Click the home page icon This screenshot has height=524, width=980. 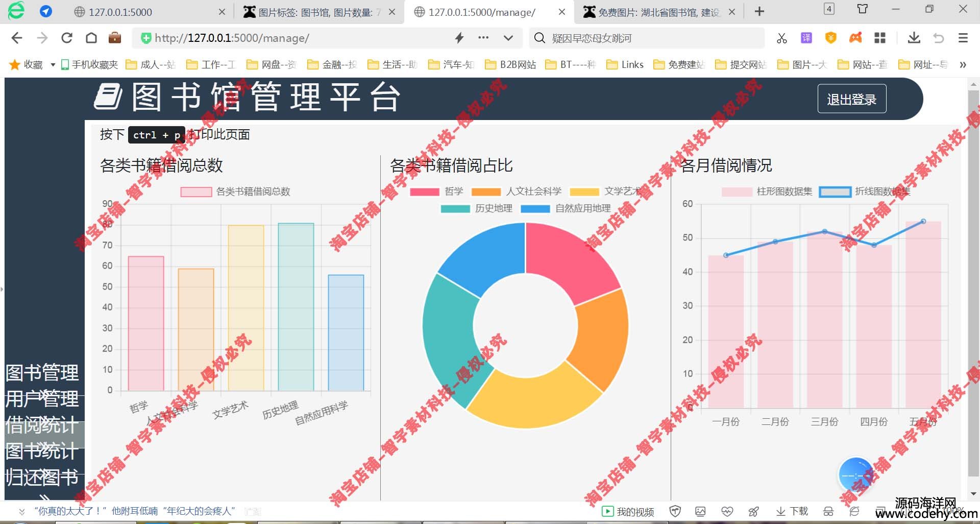(x=91, y=38)
